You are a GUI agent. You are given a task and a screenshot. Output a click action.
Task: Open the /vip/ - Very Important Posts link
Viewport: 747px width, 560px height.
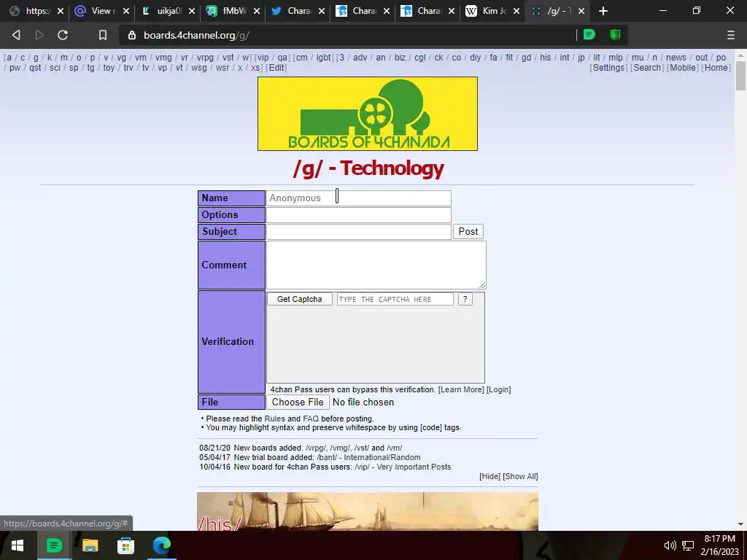click(x=403, y=467)
